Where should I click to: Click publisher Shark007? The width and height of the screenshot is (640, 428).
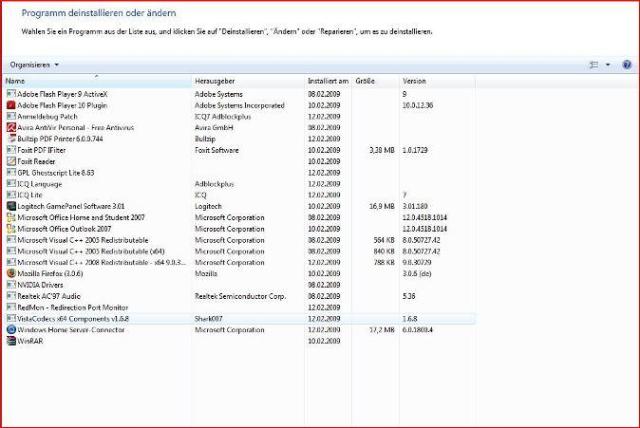pos(209,319)
